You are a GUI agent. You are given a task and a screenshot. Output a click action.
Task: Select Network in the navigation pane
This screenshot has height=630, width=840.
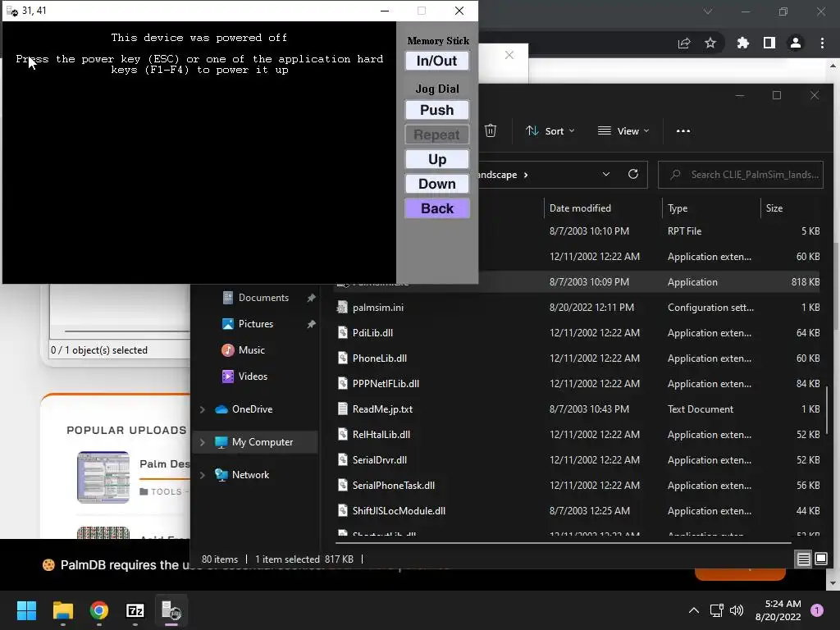point(250,475)
